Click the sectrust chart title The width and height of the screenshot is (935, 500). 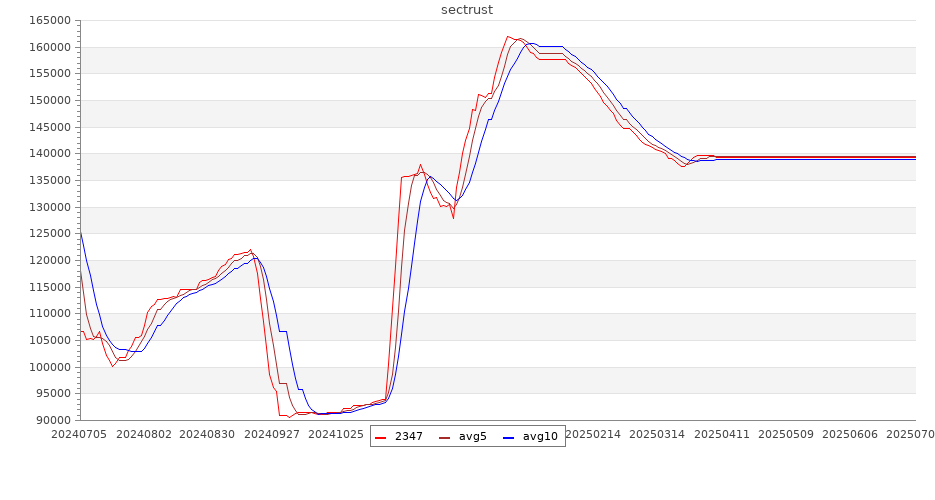[x=467, y=9]
